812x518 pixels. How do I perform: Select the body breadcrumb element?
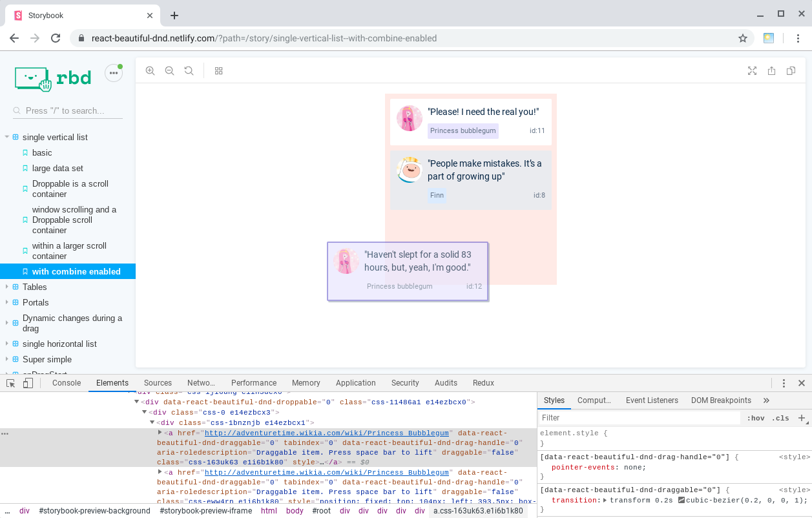pyautogui.click(x=295, y=511)
